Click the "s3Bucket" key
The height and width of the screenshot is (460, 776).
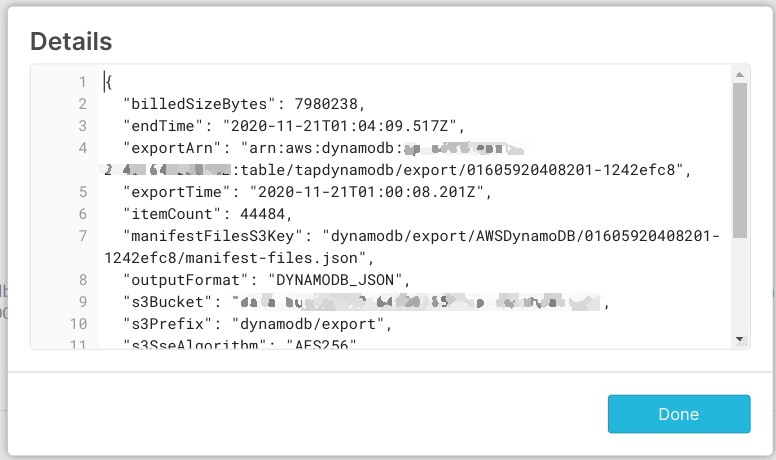pyautogui.click(x=163, y=302)
